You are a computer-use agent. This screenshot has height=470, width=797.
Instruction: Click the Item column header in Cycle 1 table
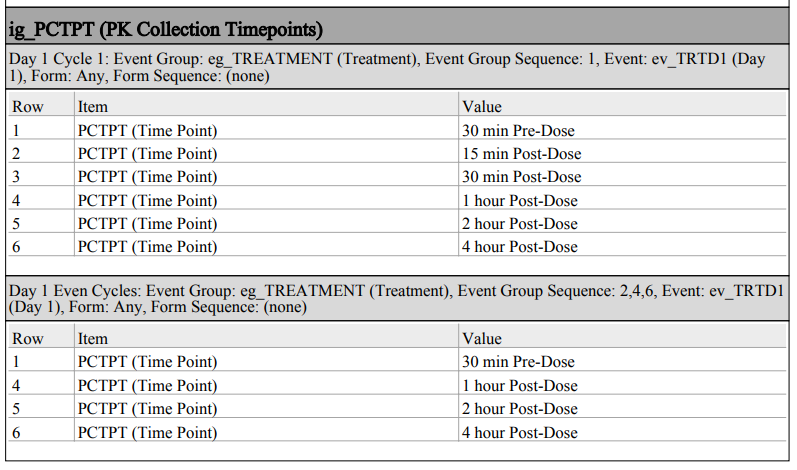[93, 107]
